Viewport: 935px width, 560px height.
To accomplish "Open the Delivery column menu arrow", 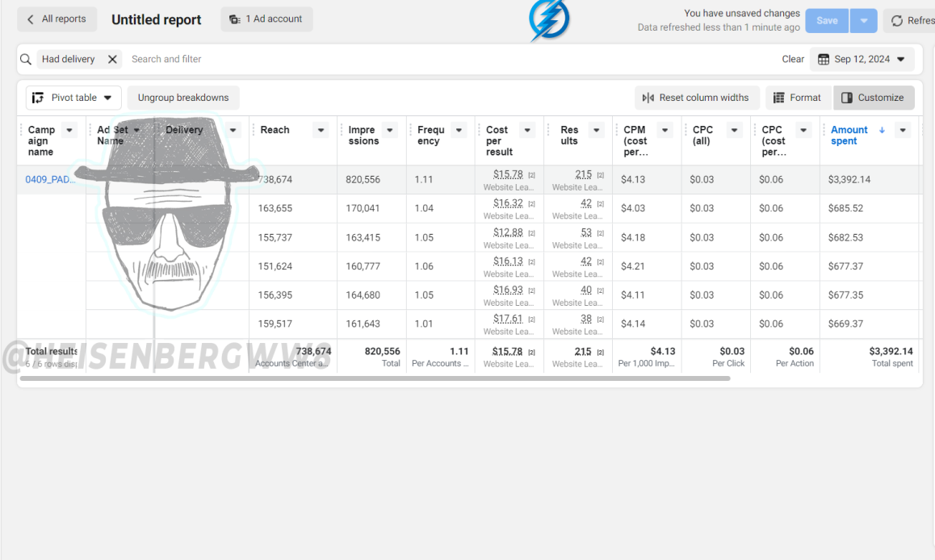I will point(233,130).
